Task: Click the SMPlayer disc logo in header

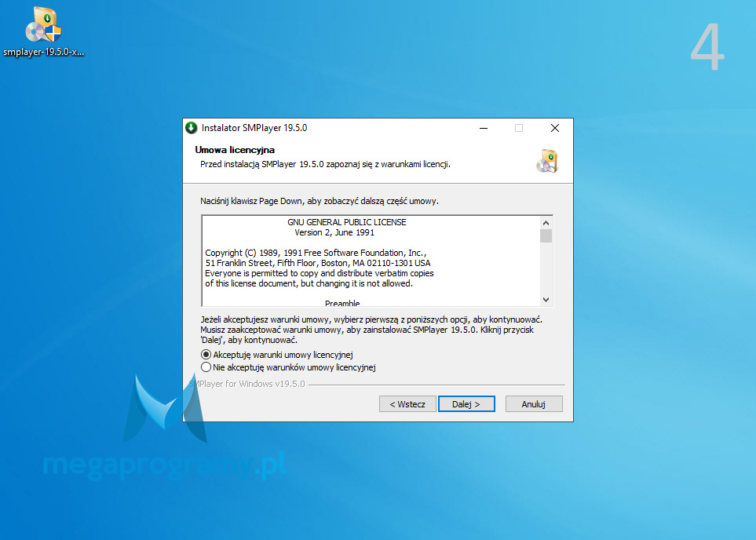Action: [547, 161]
